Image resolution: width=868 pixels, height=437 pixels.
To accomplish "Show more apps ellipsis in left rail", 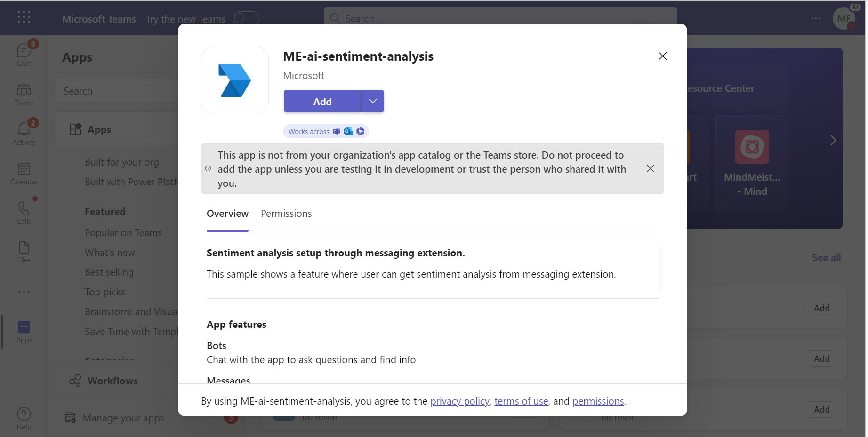I will tap(24, 292).
